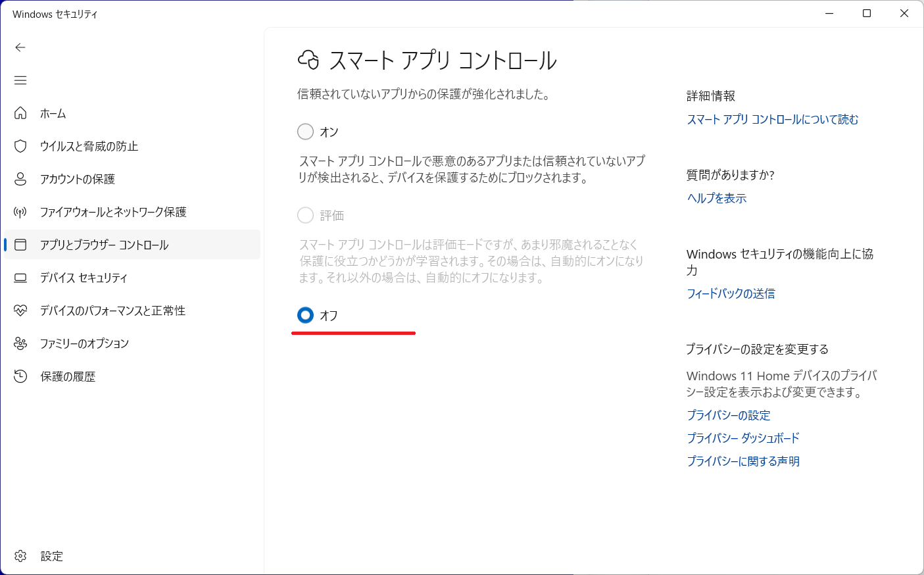This screenshot has height=575, width=924.
Task: Click the プライバシーの設定を変更する heading
Action: click(x=758, y=349)
